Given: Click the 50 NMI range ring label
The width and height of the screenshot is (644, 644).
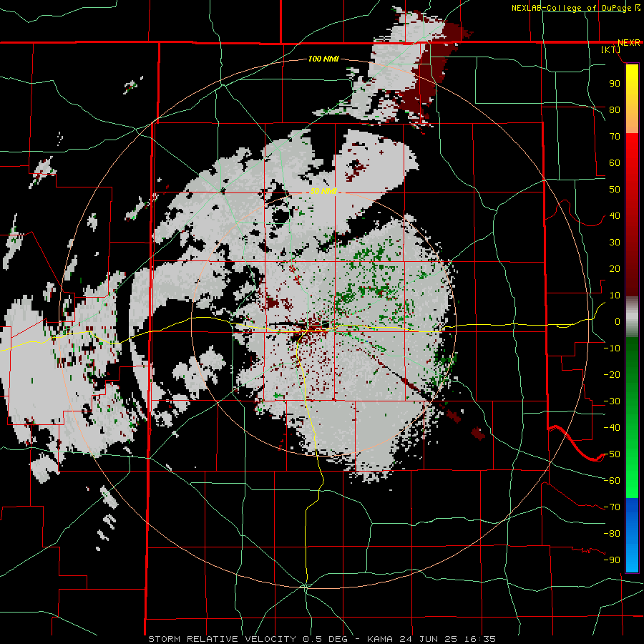Looking at the screenshot, I should [323, 191].
